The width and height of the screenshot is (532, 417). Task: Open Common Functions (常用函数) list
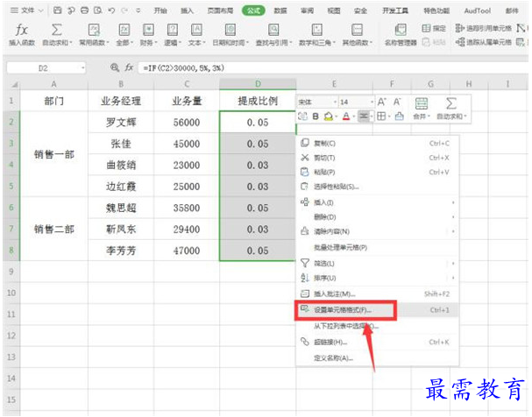point(94,34)
